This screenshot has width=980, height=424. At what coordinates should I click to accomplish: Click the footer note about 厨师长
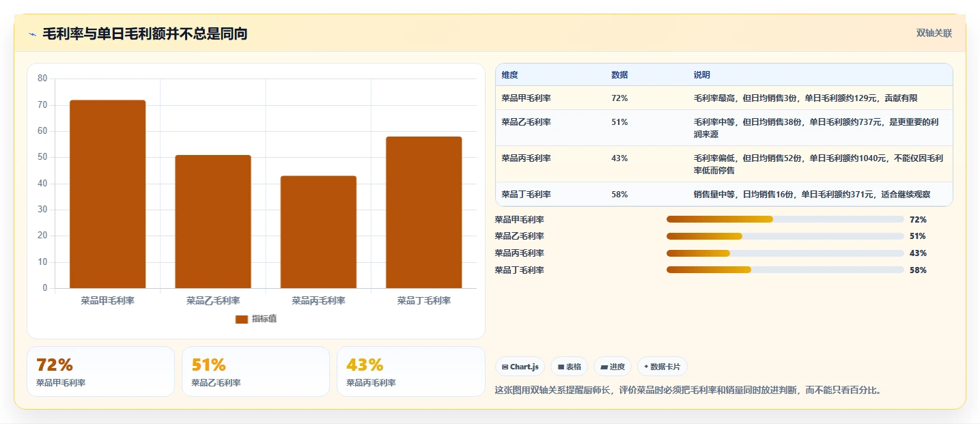(x=688, y=391)
